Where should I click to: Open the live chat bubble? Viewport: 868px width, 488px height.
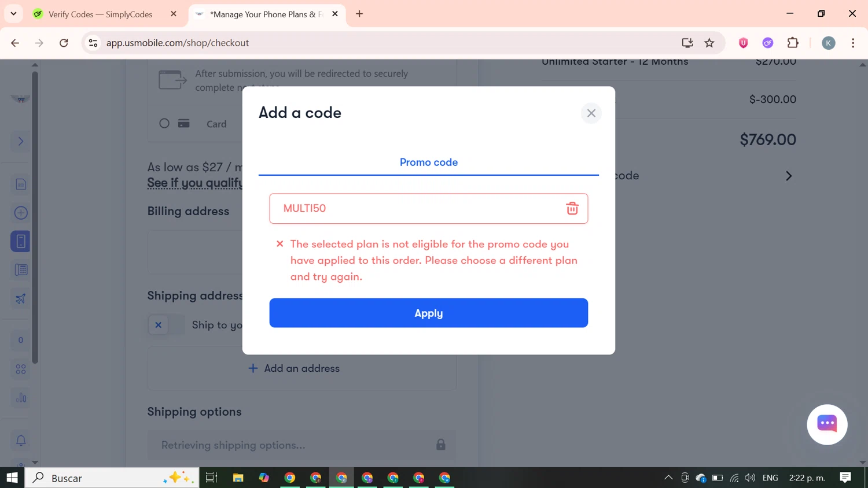point(827,424)
